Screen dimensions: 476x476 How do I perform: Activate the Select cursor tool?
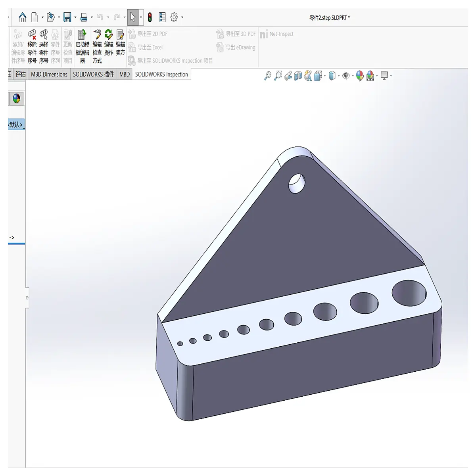tap(133, 17)
